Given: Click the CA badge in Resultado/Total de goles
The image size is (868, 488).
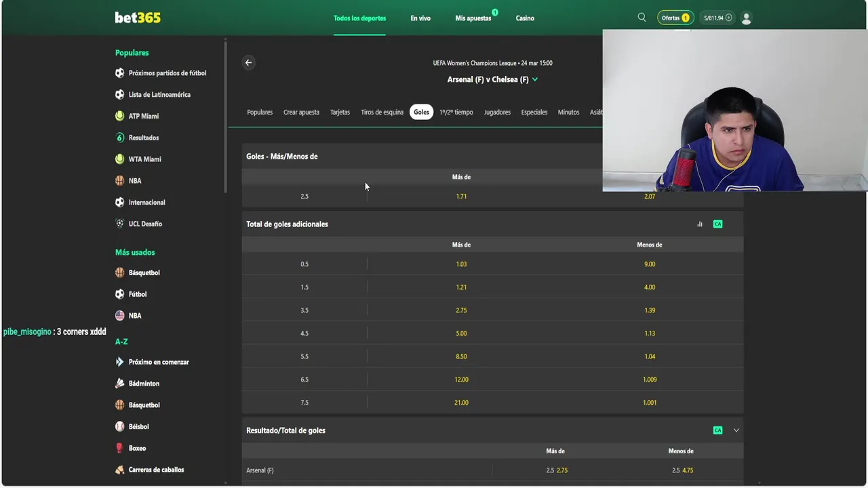Looking at the screenshot, I should (717, 430).
